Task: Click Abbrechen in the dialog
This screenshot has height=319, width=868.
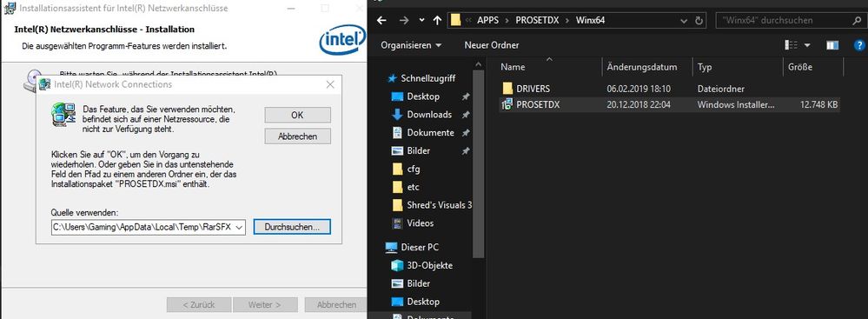Action: click(297, 136)
